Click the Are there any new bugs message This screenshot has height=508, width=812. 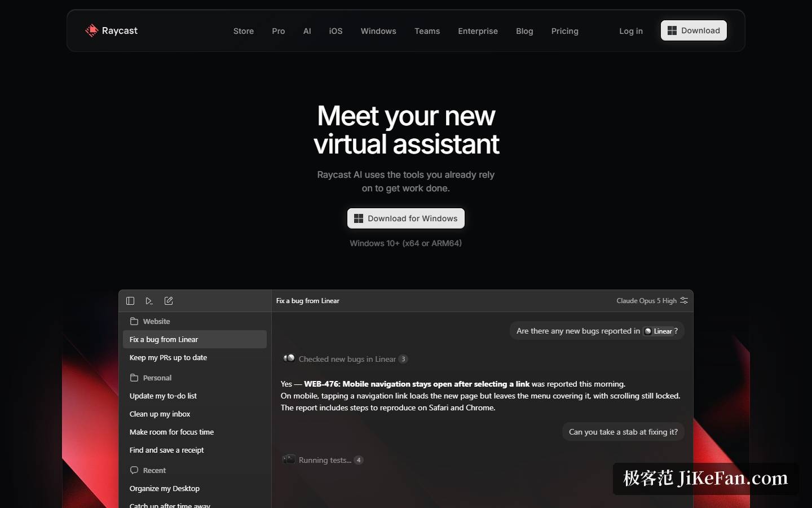(597, 331)
